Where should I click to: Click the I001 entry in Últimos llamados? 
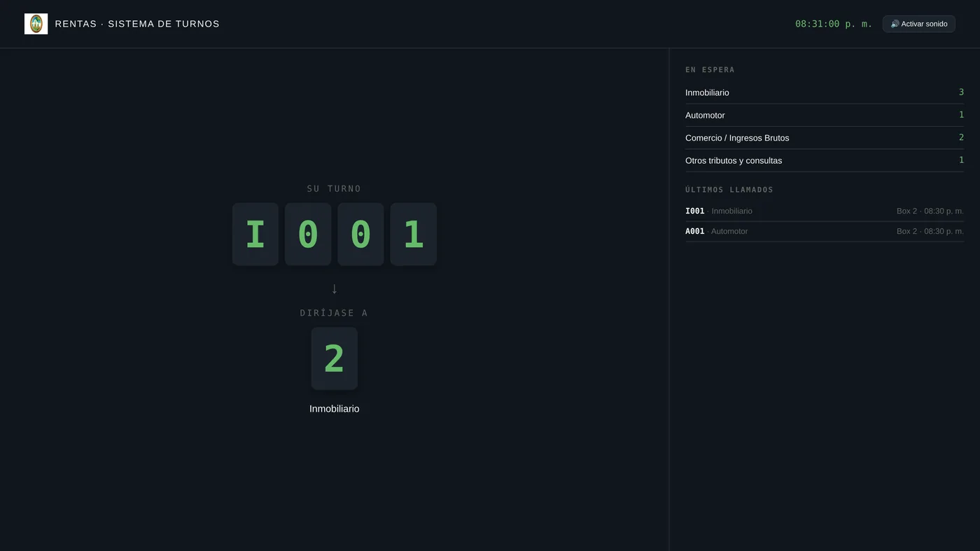pyautogui.click(x=825, y=211)
